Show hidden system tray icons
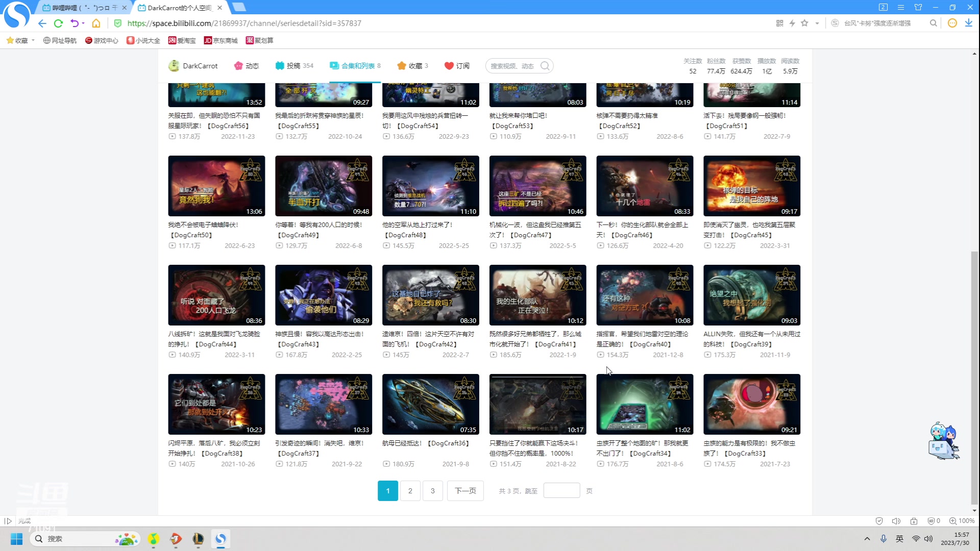The width and height of the screenshot is (980, 551). [x=867, y=539]
